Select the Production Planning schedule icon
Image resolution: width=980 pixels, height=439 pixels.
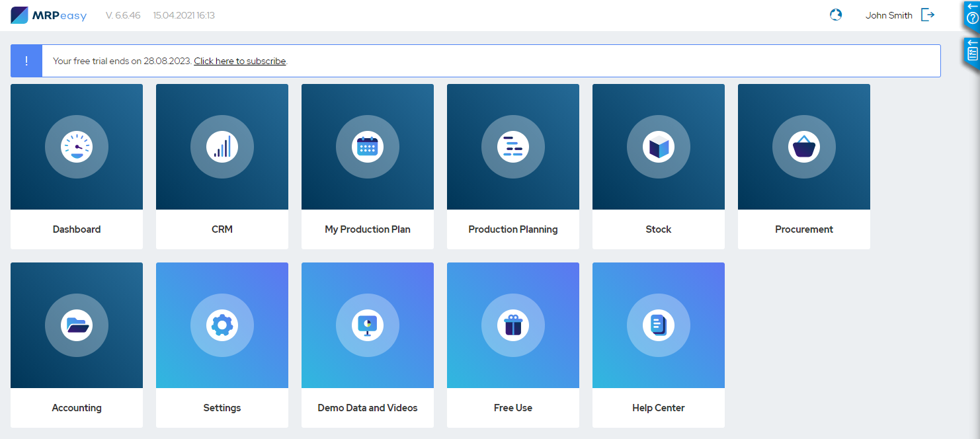point(512,147)
